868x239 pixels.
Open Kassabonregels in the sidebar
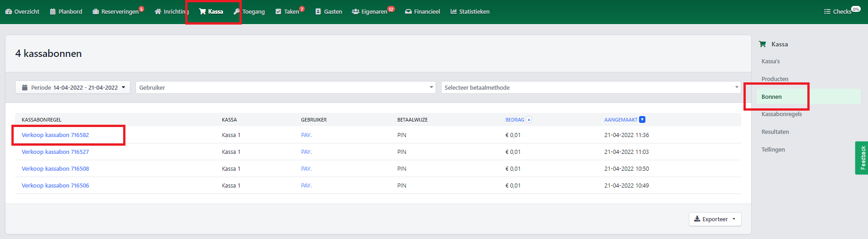click(x=781, y=114)
